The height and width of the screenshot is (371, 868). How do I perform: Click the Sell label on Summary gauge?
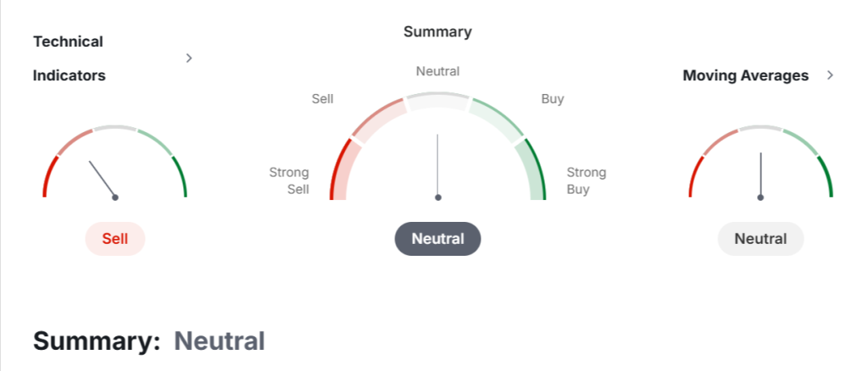coord(323,99)
